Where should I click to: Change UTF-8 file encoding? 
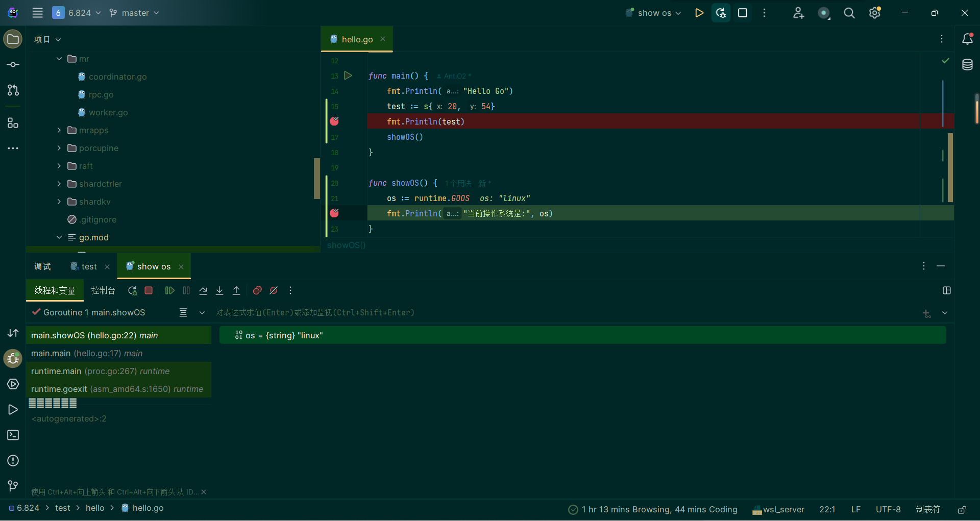pyautogui.click(x=888, y=509)
